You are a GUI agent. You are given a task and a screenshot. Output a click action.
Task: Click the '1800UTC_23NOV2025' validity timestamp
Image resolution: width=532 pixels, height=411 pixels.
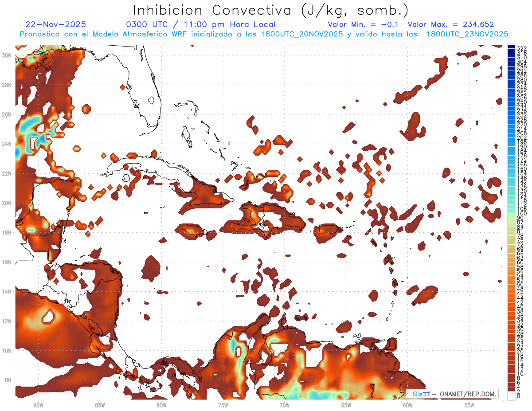click(467, 34)
